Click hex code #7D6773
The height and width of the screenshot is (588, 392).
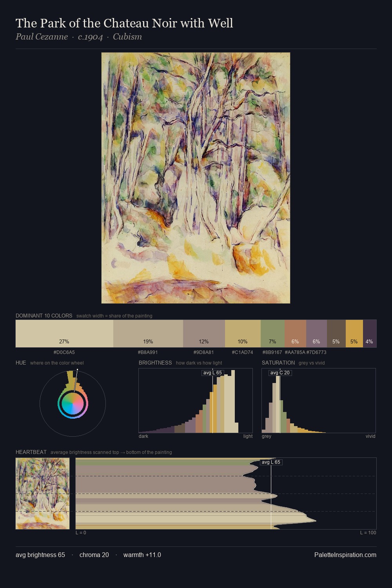[316, 352]
